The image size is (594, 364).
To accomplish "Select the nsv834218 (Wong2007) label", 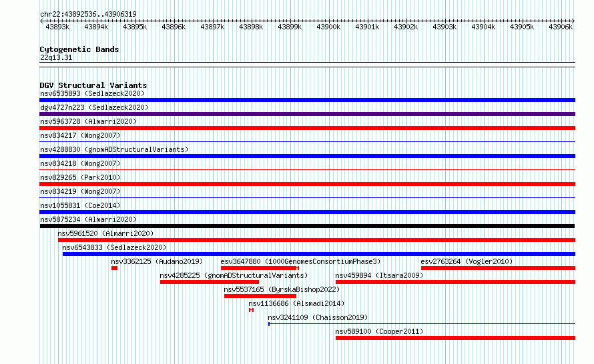I will (x=80, y=163).
